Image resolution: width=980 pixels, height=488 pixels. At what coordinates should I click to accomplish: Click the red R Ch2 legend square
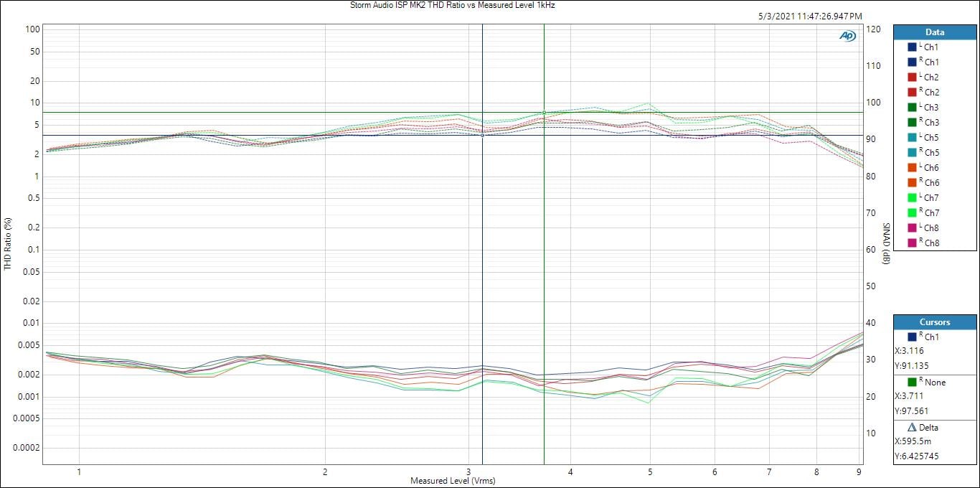(x=913, y=93)
